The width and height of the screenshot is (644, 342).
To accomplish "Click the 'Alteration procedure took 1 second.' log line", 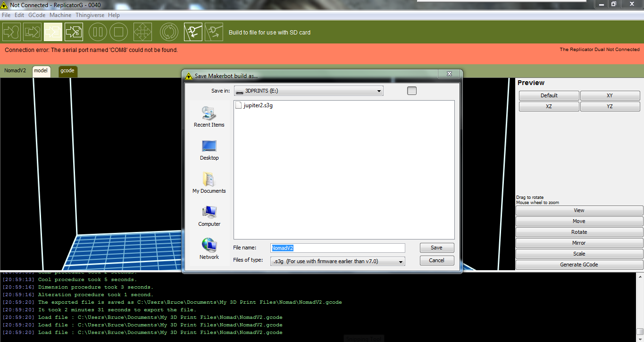I will click(78, 295).
